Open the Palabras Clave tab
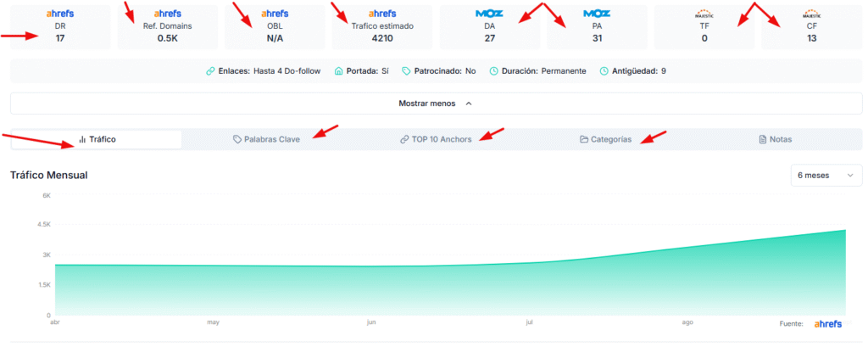 point(266,139)
